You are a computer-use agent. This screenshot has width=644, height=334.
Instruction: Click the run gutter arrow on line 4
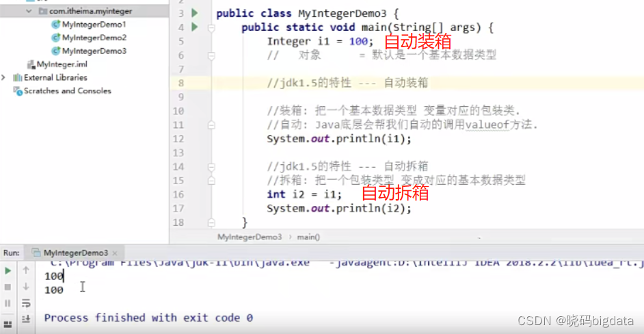[x=194, y=27]
